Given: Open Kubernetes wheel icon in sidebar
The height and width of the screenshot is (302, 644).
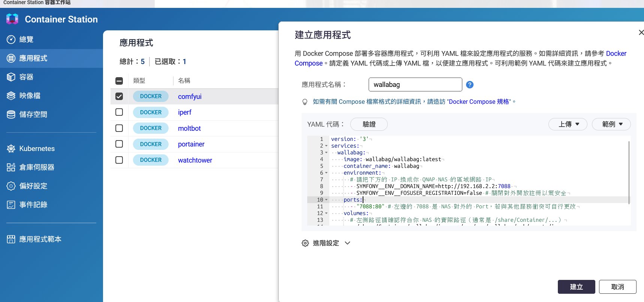Looking at the screenshot, I should (x=11, y=149).
